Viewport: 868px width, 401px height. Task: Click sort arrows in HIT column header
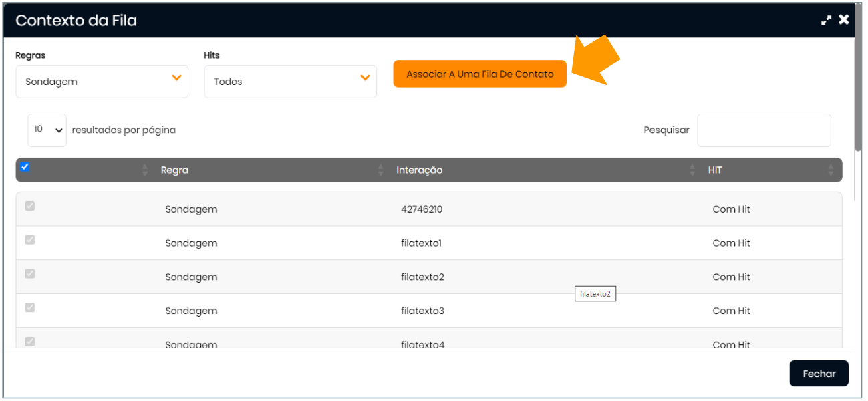point(831,170)
